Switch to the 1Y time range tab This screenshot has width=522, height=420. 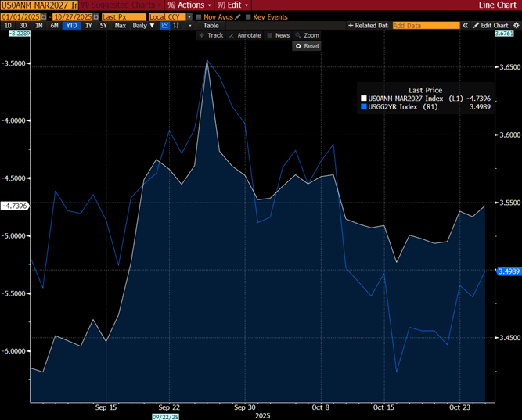(x=88, y=26)
